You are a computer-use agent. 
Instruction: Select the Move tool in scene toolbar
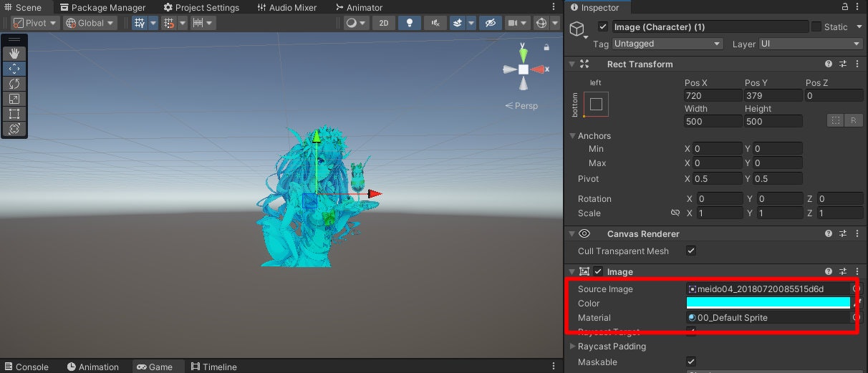tap(14, 69)
